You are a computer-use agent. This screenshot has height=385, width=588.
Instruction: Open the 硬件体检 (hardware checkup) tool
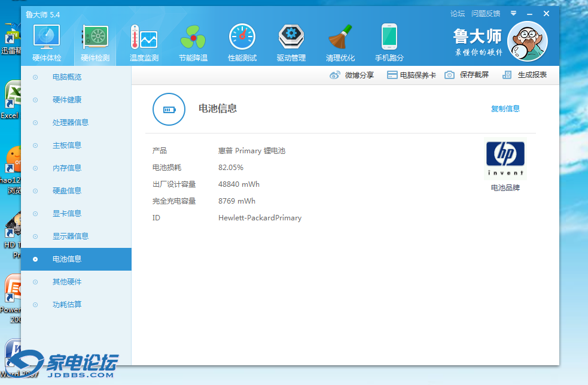coord(46,42)
